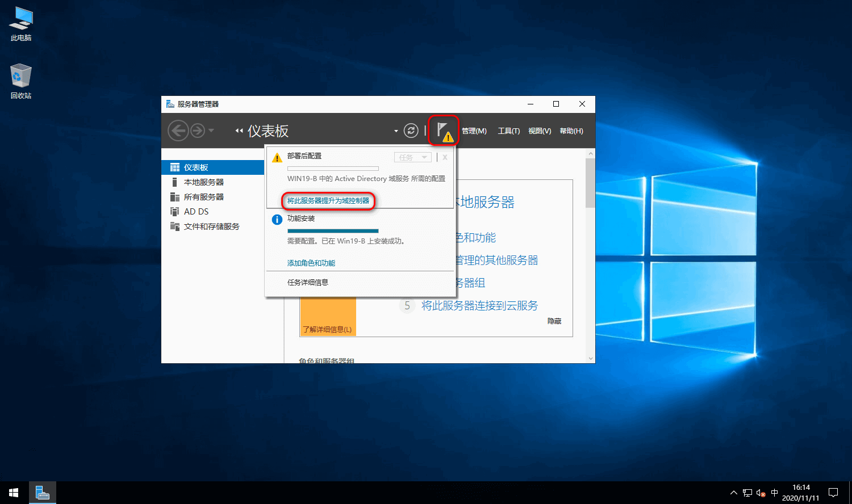Open the 管理(M) menu
This screenshot has height=504, width=852.
click(x=474, y=131)
